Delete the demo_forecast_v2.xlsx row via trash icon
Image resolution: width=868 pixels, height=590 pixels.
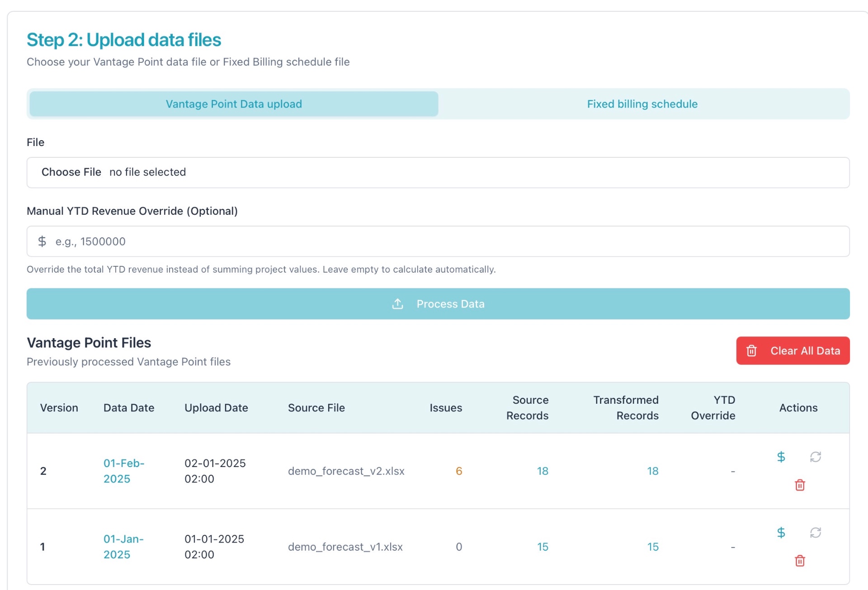click(800, 485)
